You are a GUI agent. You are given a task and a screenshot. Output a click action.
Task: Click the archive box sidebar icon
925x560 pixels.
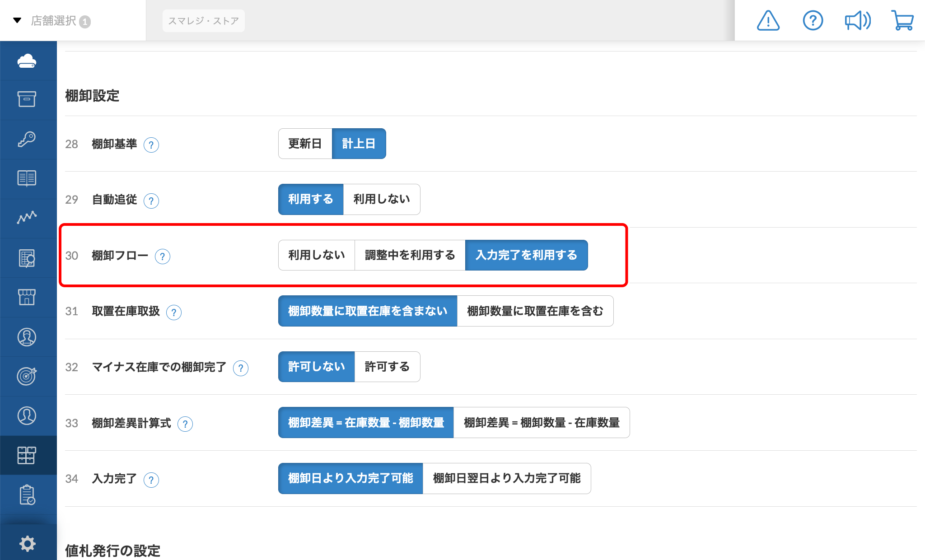click(x=27, y=99)
